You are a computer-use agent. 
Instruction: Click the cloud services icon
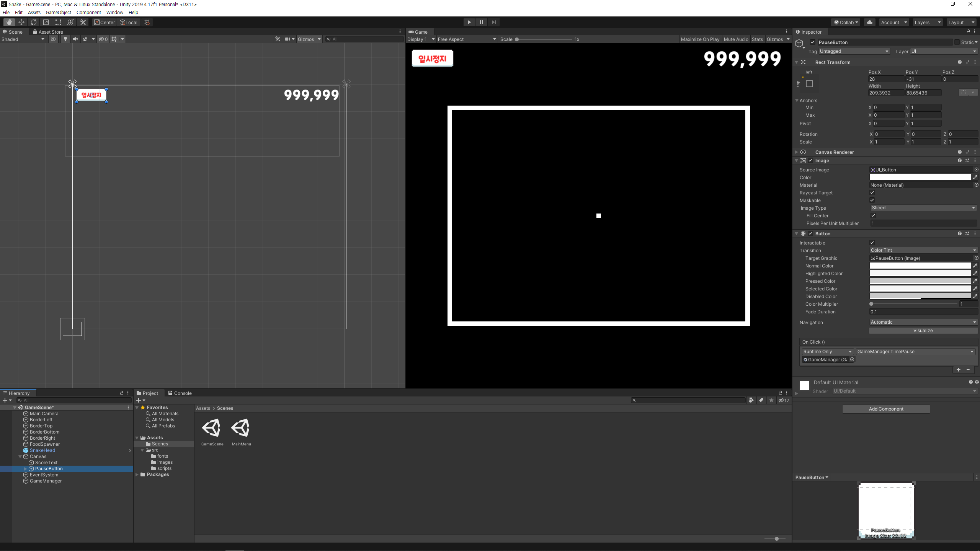click(x=870, y=22)
